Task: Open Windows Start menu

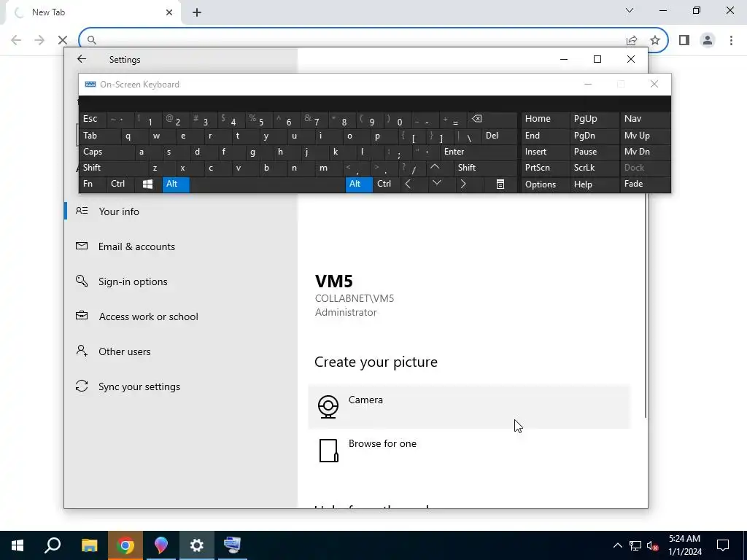Action: [x=18, y=545]
